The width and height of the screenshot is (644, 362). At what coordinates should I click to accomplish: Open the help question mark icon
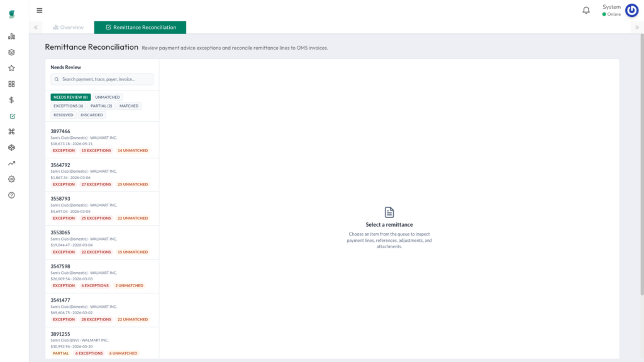11,195
